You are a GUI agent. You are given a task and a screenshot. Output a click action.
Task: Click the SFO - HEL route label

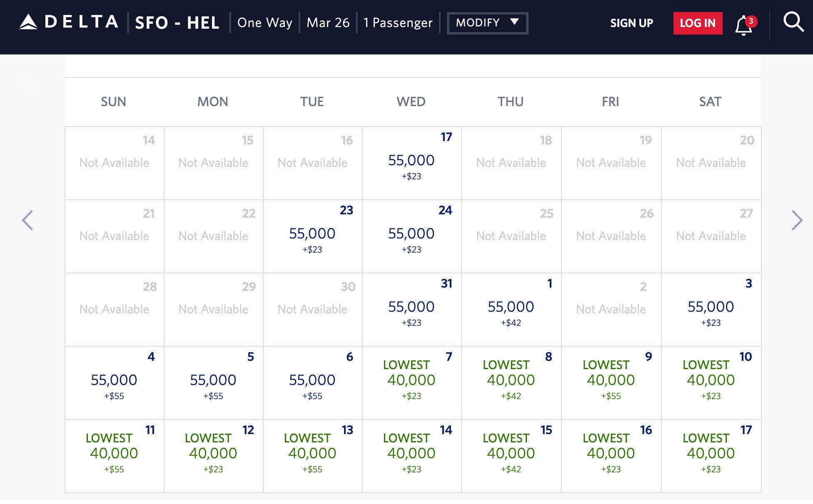(177, 23)
